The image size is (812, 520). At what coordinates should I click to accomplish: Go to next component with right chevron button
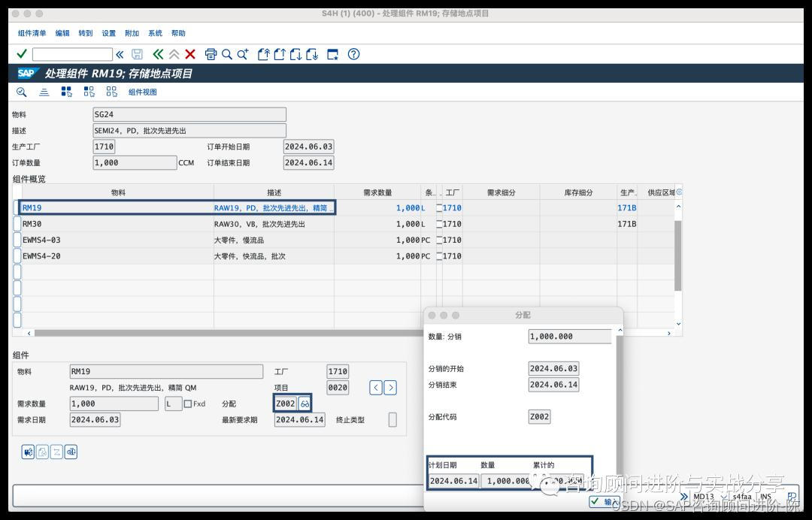point(390,388)
